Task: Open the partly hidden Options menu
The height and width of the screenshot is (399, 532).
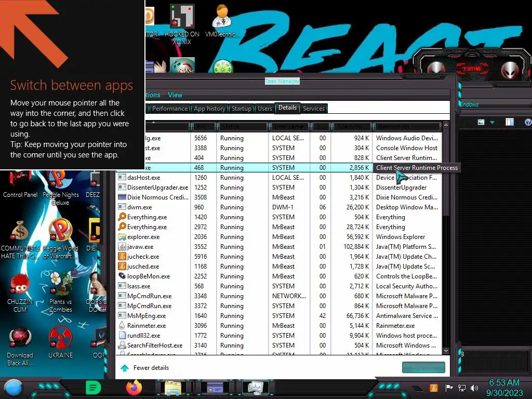Action: (x=153, y=95)
